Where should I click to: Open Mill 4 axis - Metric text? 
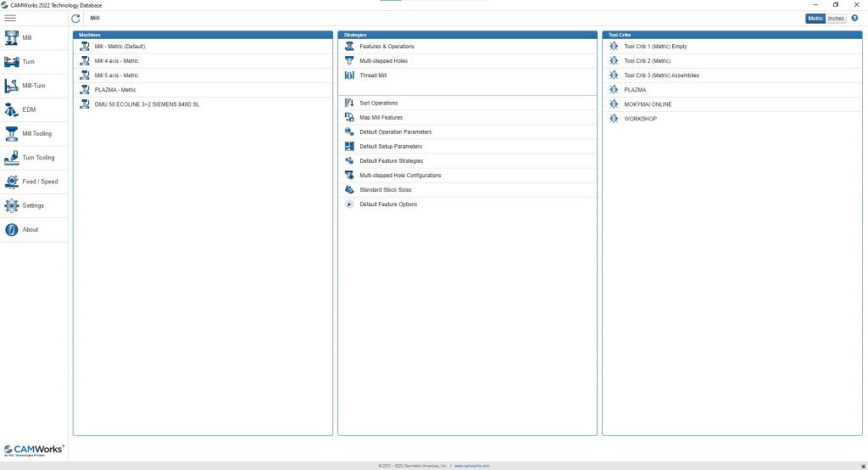coord(116,61)
